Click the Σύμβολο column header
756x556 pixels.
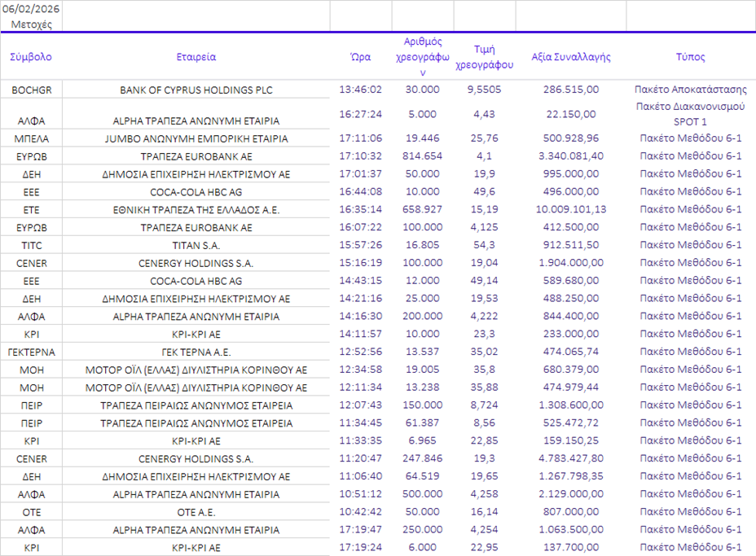[31, 57]
